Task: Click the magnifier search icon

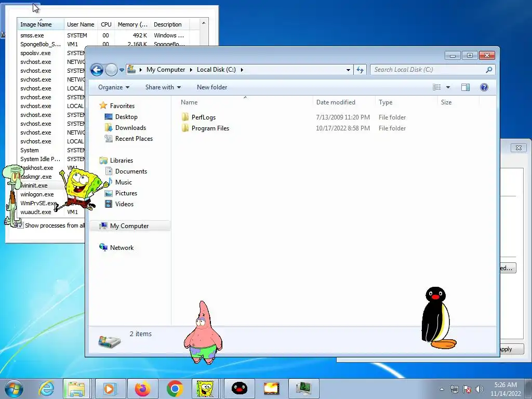Action: 489,70
